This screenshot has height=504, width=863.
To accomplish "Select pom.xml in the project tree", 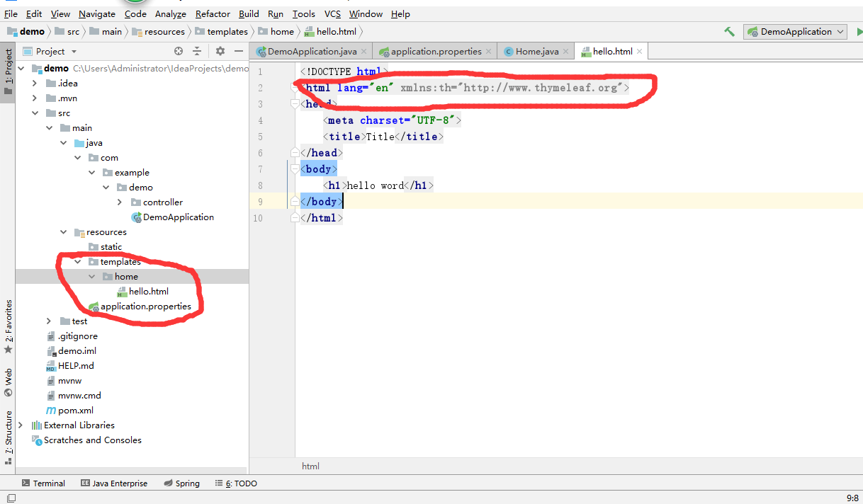I will pos(75,411).
